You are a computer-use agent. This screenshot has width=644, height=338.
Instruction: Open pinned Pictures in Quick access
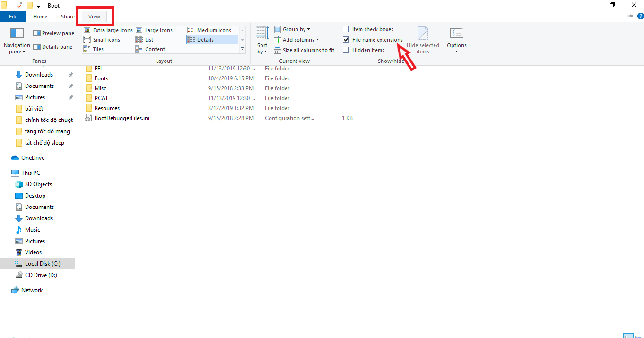click(x=35, y=97)
